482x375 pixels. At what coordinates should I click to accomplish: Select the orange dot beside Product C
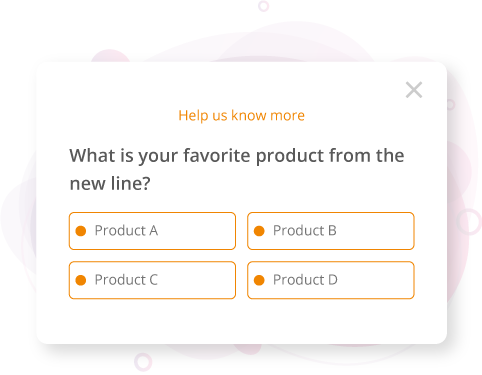[81, 280]
